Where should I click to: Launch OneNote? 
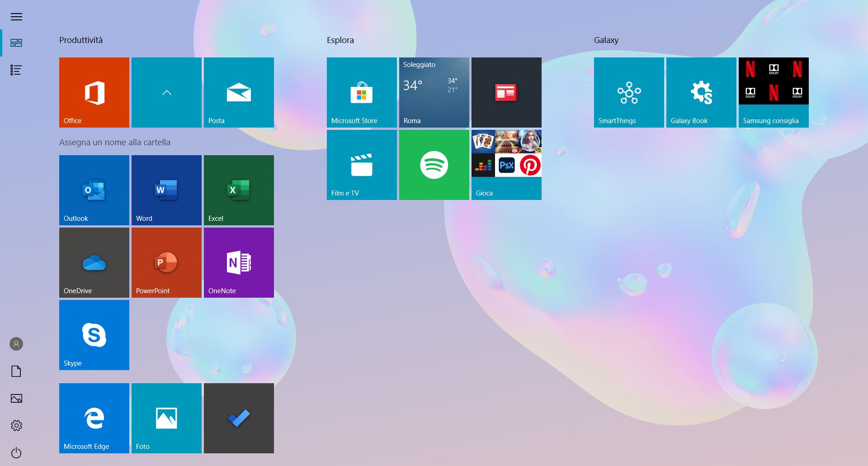[239, 262]
